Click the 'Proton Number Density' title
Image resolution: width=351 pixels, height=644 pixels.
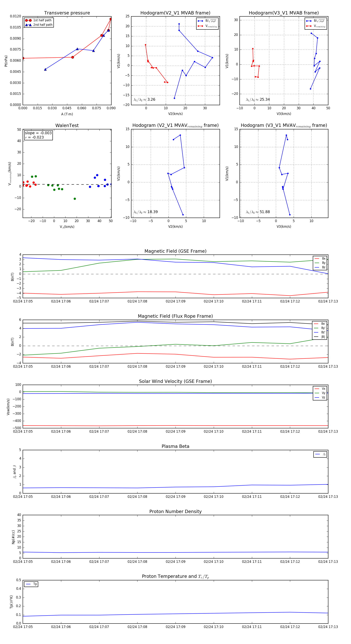tap(175, 511)
